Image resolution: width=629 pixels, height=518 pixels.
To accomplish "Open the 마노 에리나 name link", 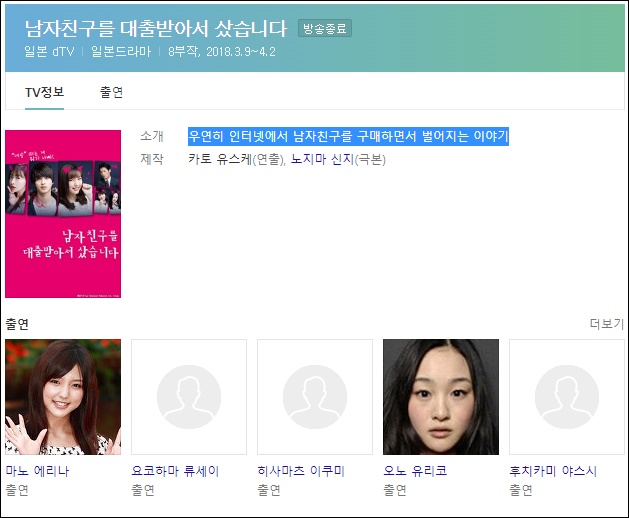I will [37, 470].
